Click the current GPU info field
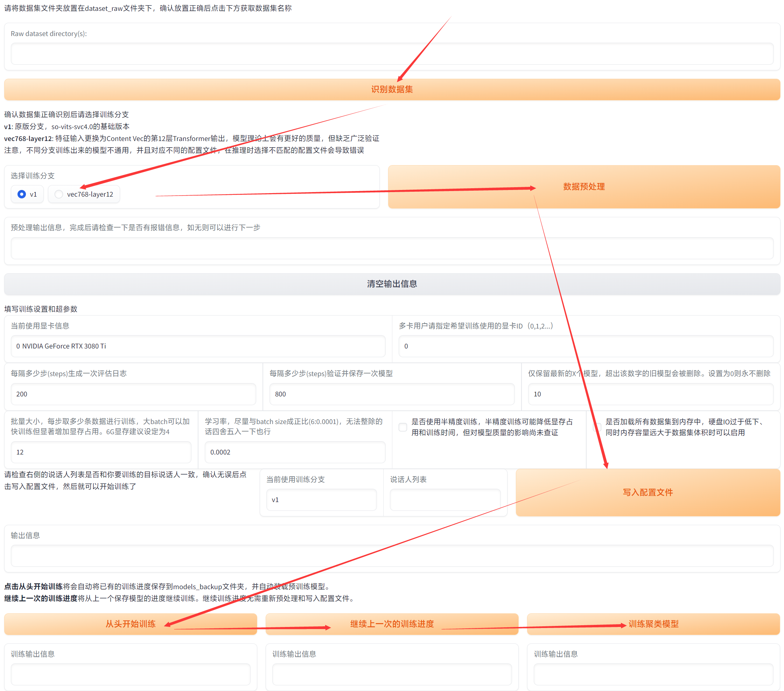Screen dimensions: 784x691 (x=198, y=346)
